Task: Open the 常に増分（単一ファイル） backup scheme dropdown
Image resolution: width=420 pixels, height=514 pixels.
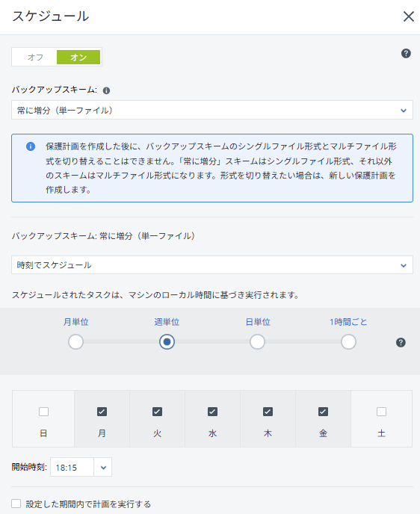Action: (212, 110)
